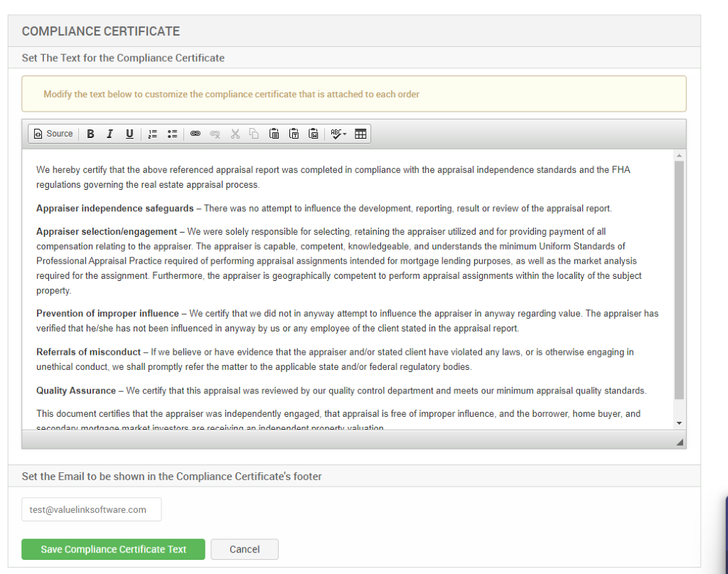
Task: Switch to Source view
Action: pyautogui.click(x=53, y=134)
